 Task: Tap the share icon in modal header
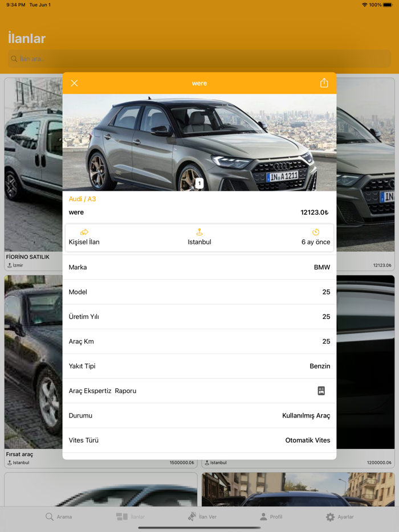pyautogui.click(x=324, y=83)
